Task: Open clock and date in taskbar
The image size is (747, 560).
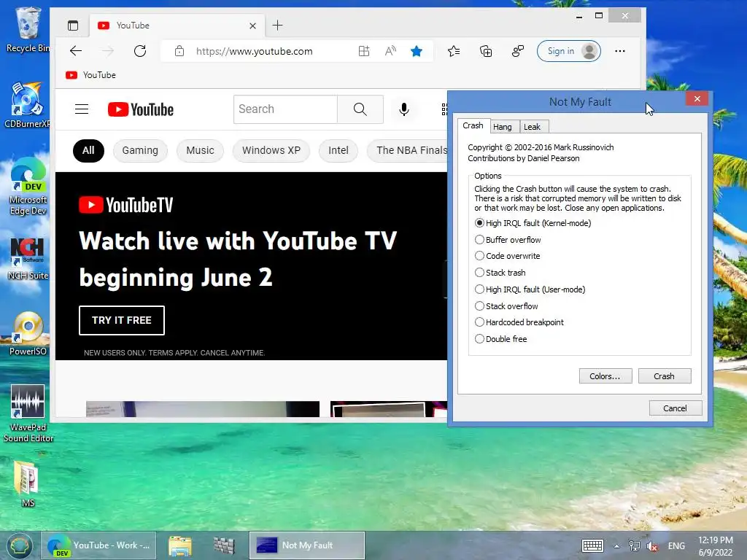Action: (x=715, y=546)
